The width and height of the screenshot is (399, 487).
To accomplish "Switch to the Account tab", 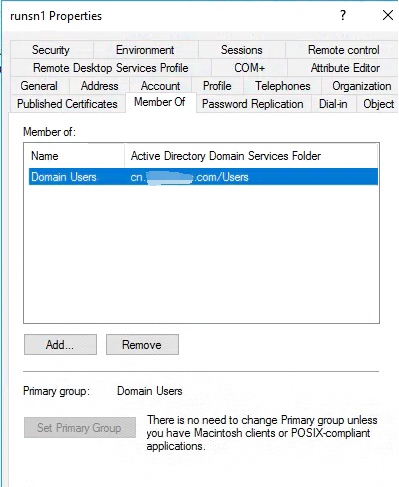I will (160, 86).
